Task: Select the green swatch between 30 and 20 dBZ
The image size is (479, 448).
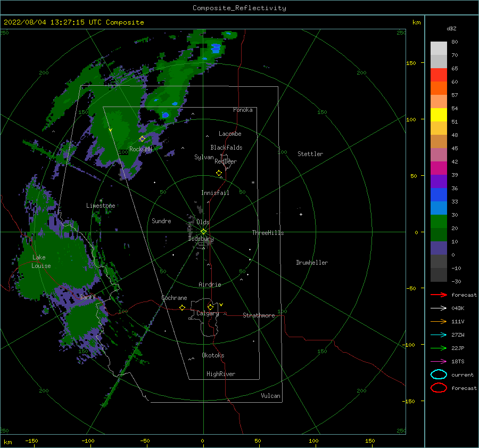Action: click(439, 222)
